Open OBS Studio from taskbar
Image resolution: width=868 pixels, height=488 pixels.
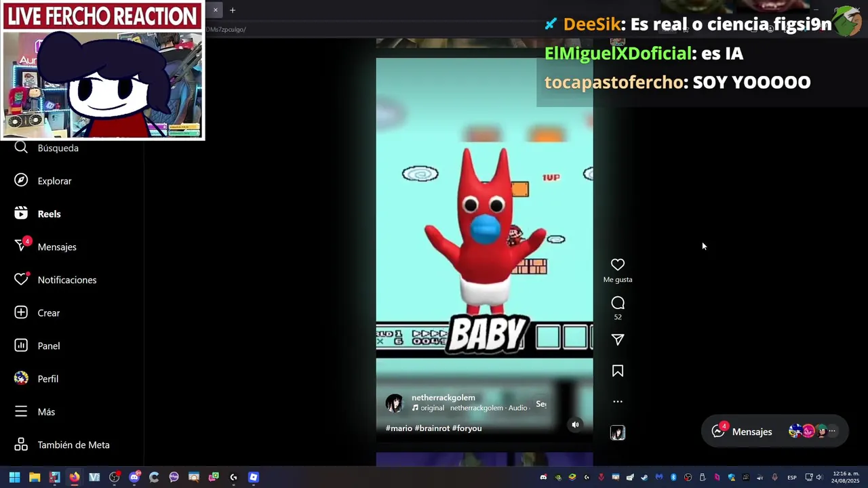tap(115, 477)
